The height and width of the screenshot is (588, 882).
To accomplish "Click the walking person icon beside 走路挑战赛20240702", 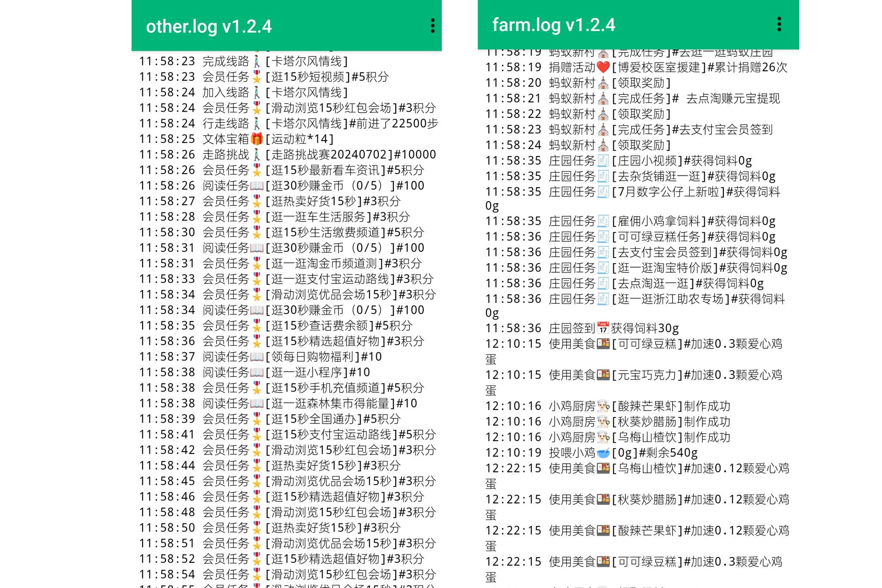I will click(x=257, y=154).
